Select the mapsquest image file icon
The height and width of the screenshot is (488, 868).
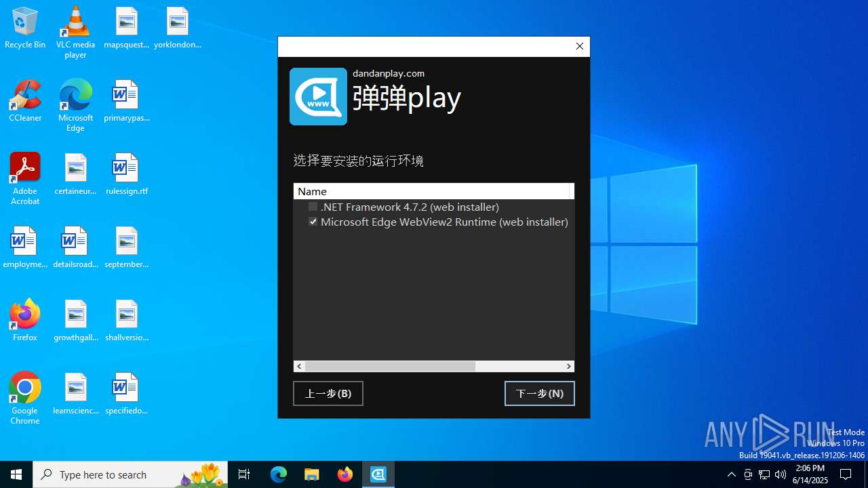127,28
